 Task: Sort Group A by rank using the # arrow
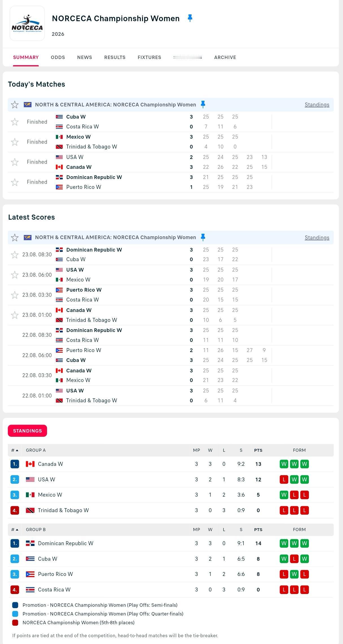[15, 450]
